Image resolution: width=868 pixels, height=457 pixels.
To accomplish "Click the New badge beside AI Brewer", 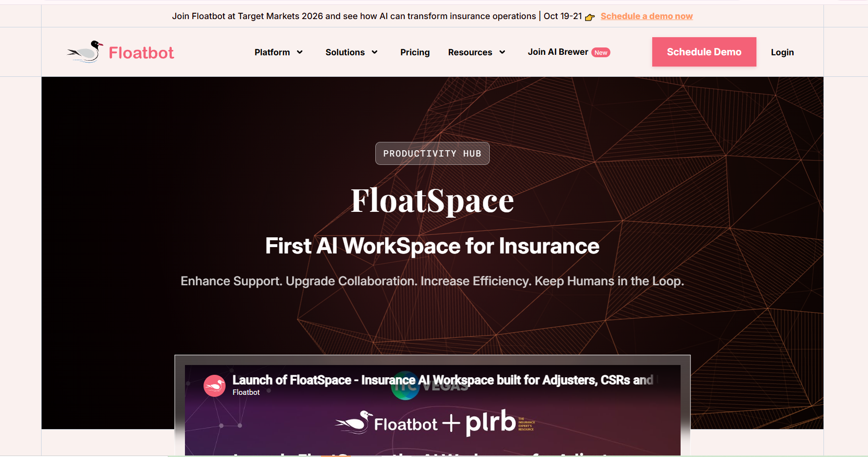I will [x=601, y=53].
